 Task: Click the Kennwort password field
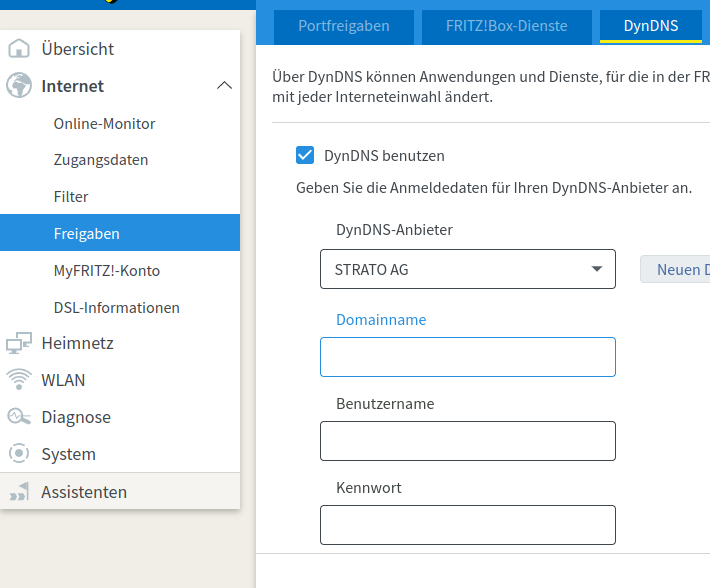coord(467,525)
